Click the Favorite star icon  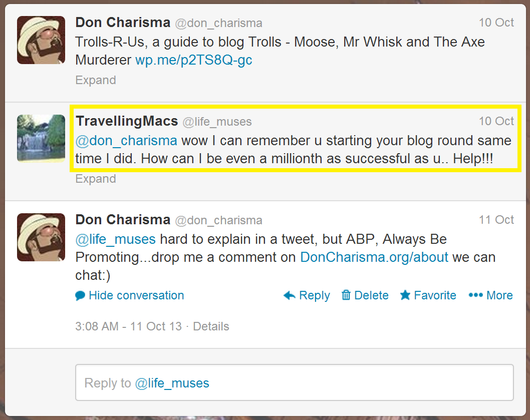click(405, 295)
